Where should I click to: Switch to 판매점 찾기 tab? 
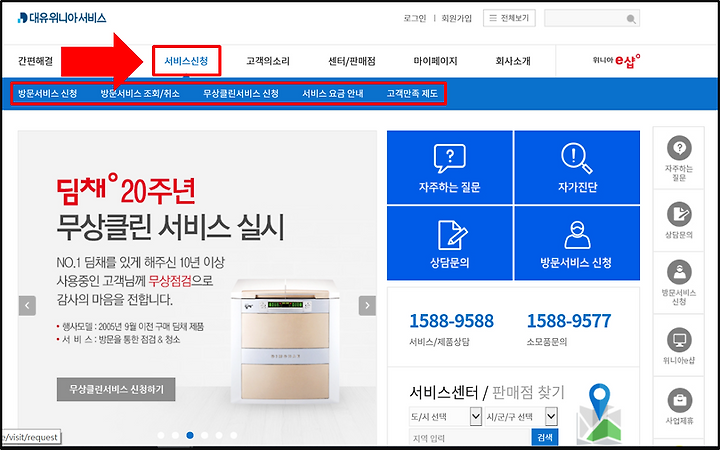(x=528, y=393)
